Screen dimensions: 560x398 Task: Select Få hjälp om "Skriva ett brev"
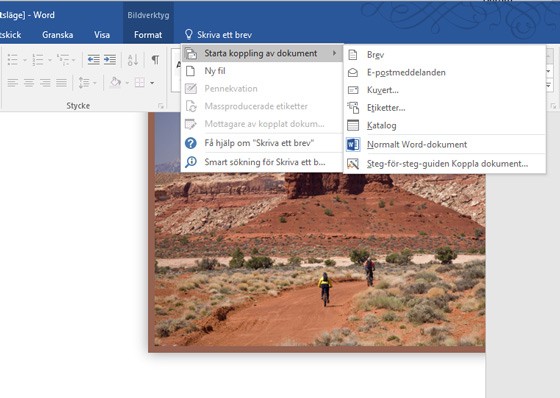coord(261,143)
